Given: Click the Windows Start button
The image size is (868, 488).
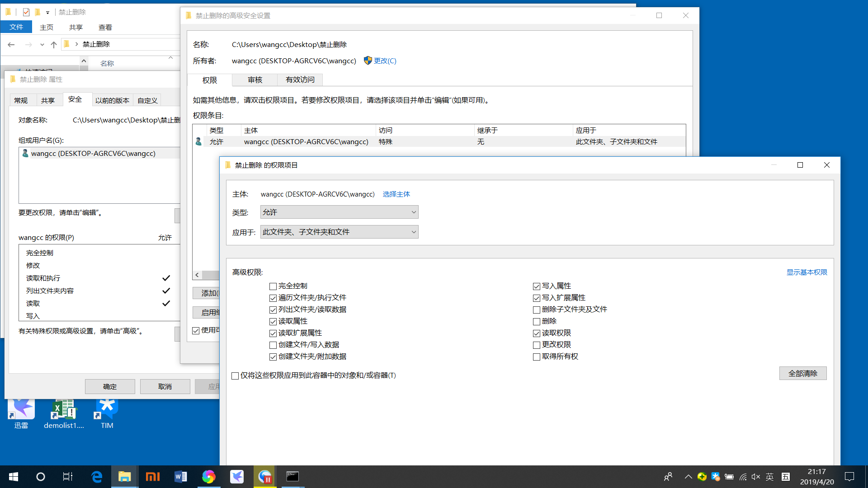Looking at the screenshot, I should click(x=13, y=476).
